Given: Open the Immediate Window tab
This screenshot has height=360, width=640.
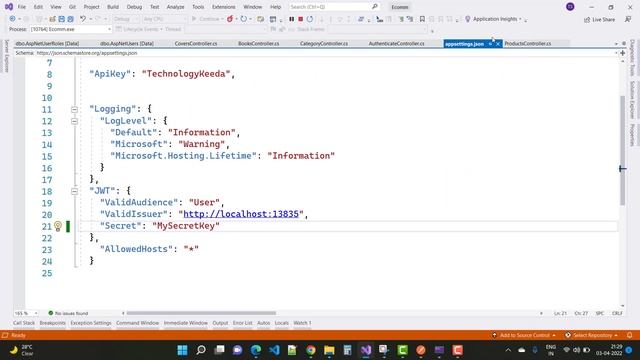Looking at the screenshot, I should (185, 323).
